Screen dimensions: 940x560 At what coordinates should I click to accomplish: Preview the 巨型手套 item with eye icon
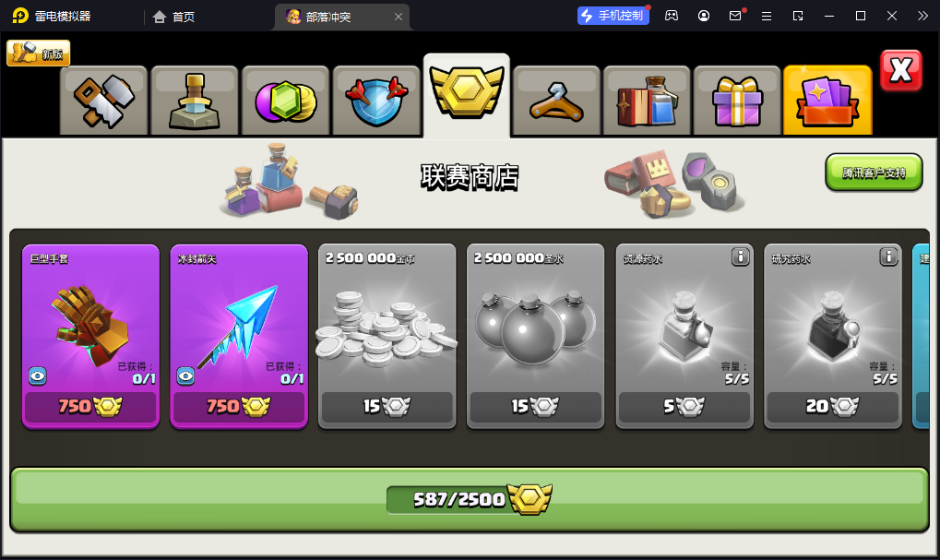point(38,375)
